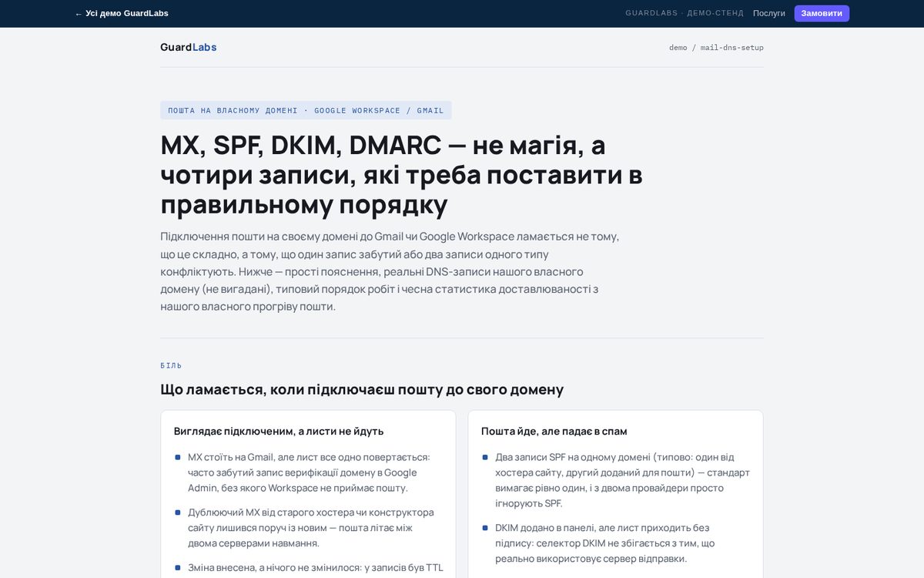Click the "GUARDLABS · ДЕМО-СТЕНД" label
This screenshot has height=578, width=924.
[685, 13]
